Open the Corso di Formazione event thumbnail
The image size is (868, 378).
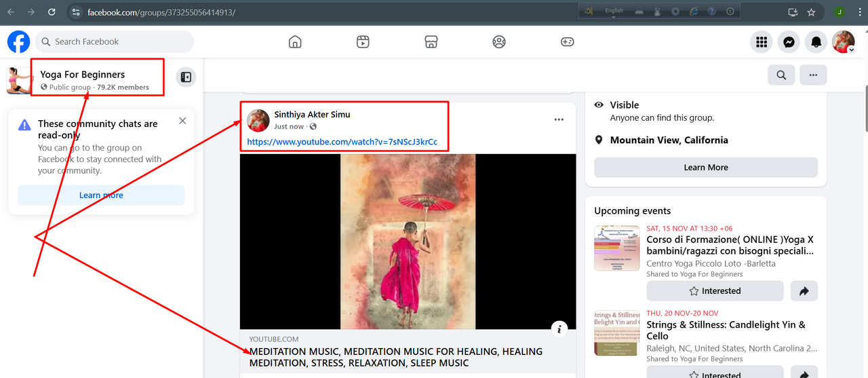616,248
